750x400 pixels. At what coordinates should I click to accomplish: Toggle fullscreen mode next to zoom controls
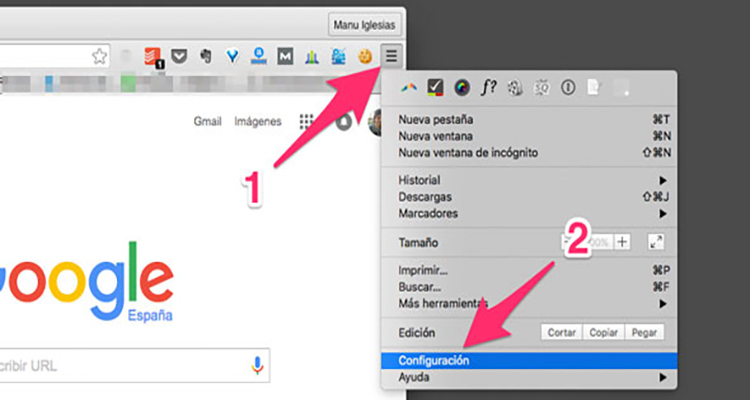click(656, 242)
